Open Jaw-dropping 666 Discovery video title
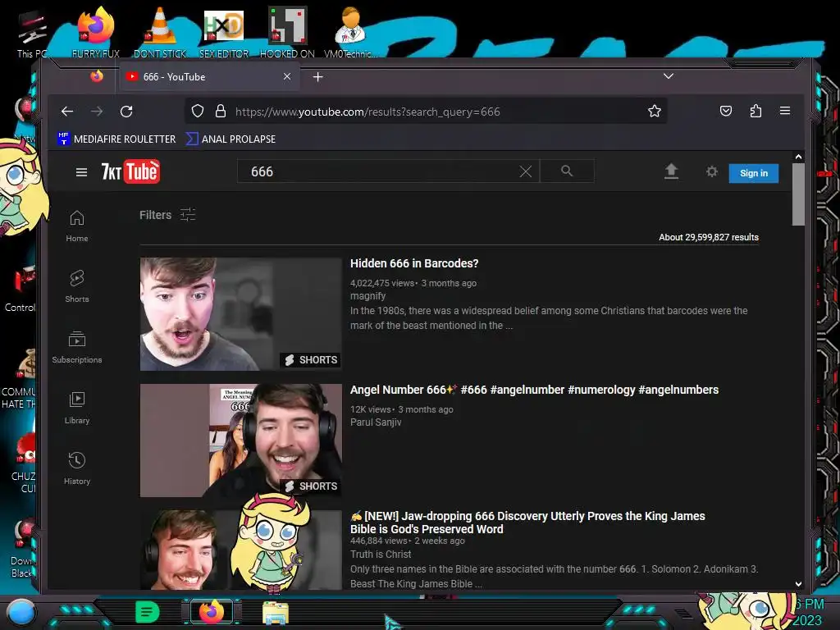Screen dimensions: 840x630 coord(527,523)
